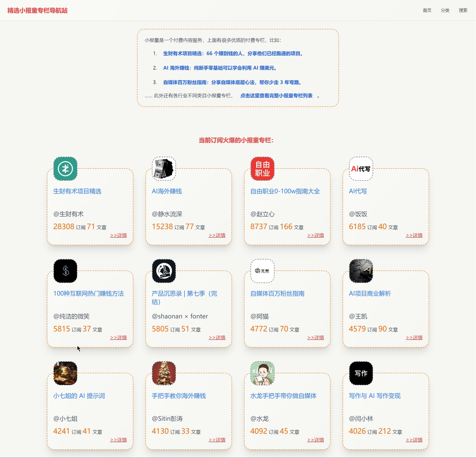Screen dimensions: 476x458
Task: Click the red 自由职业 icon
Action: pyautogui.click(x=263, y=168)
